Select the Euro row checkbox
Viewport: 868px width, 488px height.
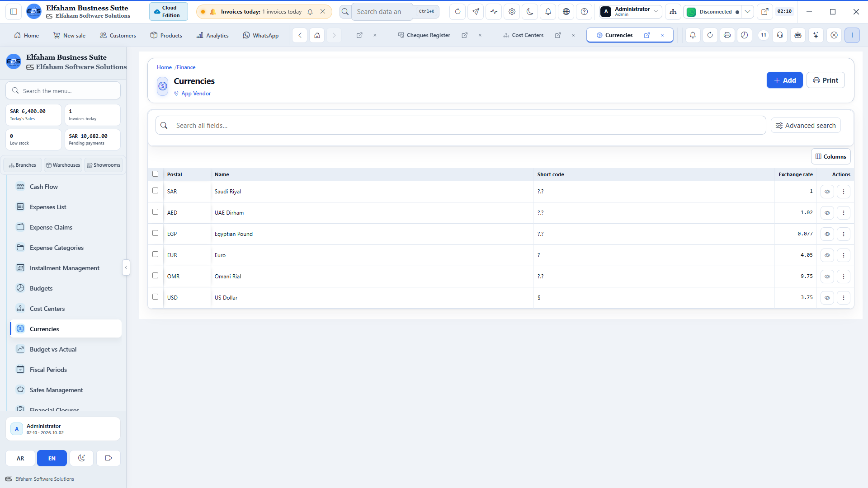(156, 254)
